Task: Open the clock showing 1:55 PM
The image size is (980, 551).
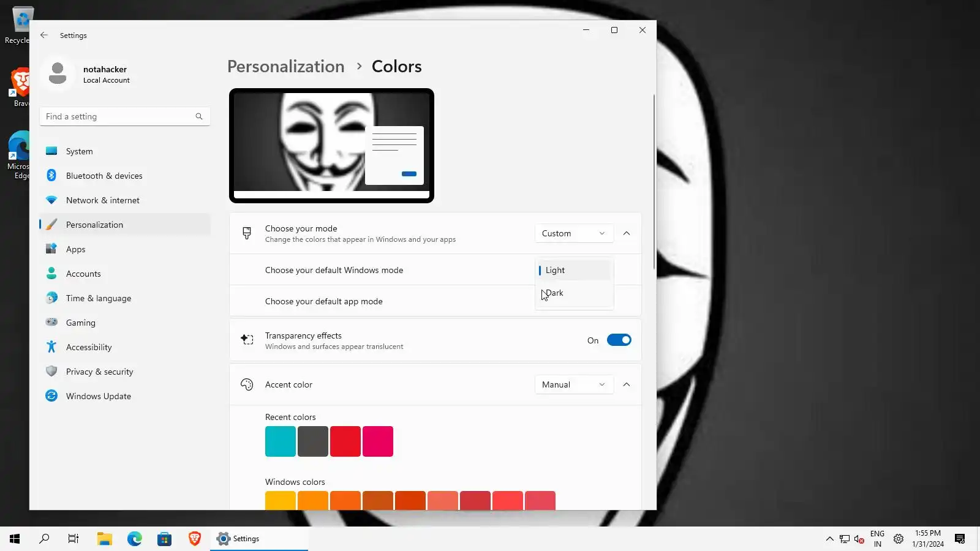Action: (928, 539)
